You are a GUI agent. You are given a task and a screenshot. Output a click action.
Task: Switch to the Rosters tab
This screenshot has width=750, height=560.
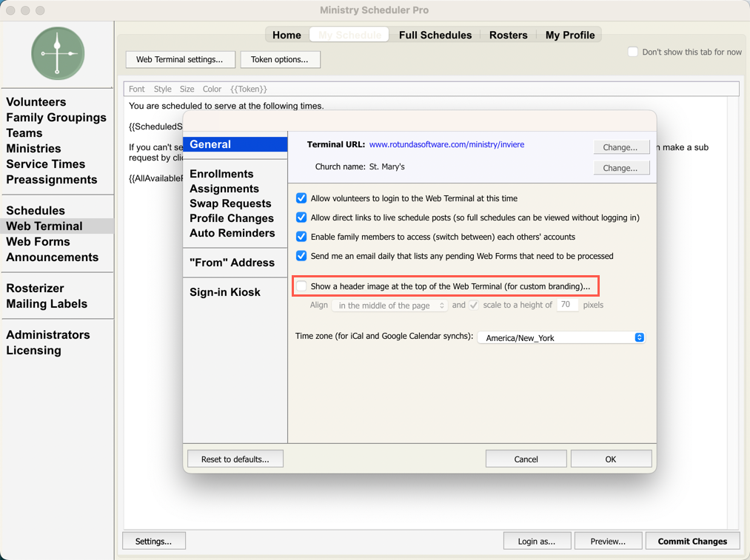[508, 35]
